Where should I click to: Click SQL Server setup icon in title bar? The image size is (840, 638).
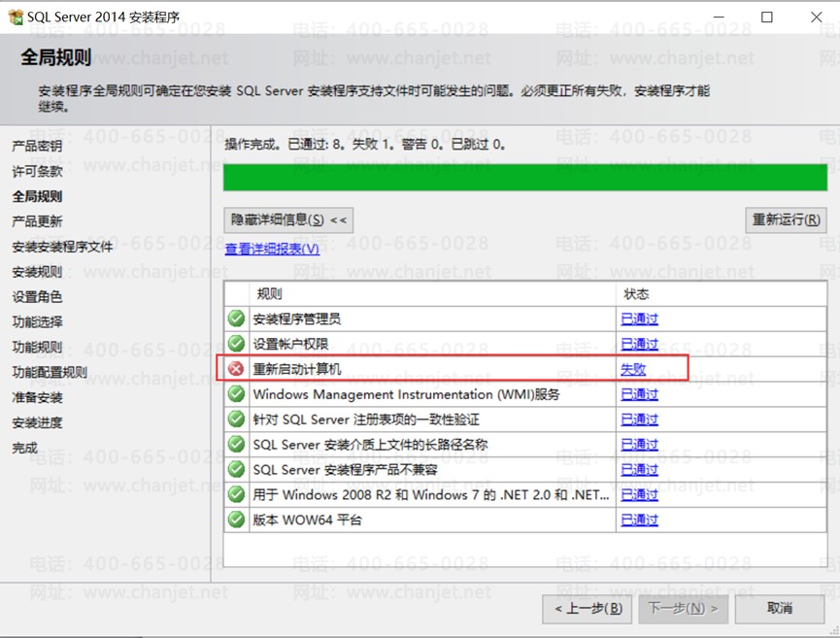(x=17, y=17)
